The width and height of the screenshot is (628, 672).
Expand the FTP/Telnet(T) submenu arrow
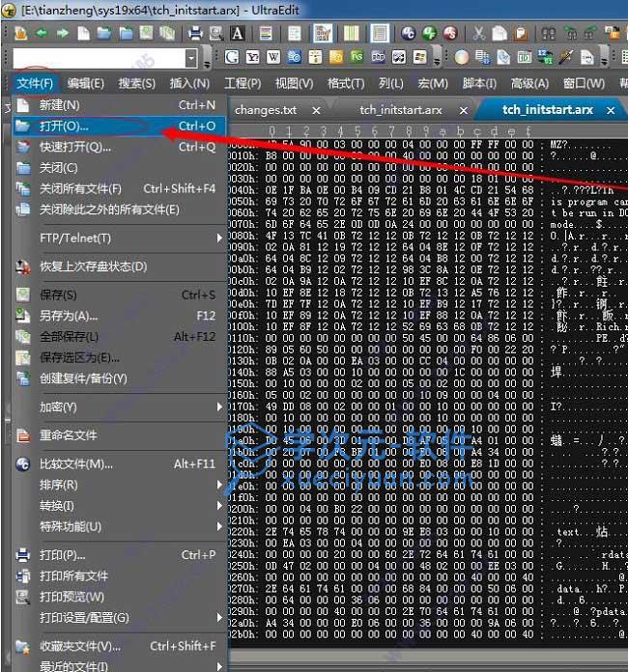[219, 238]
